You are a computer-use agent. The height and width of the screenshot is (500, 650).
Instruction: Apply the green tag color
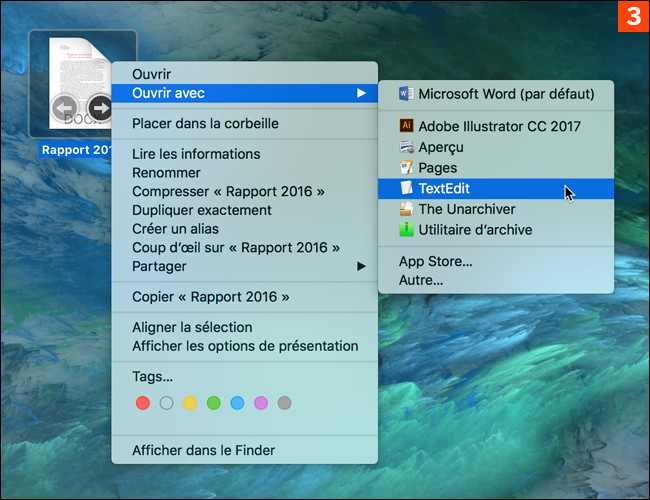(213, 403)
